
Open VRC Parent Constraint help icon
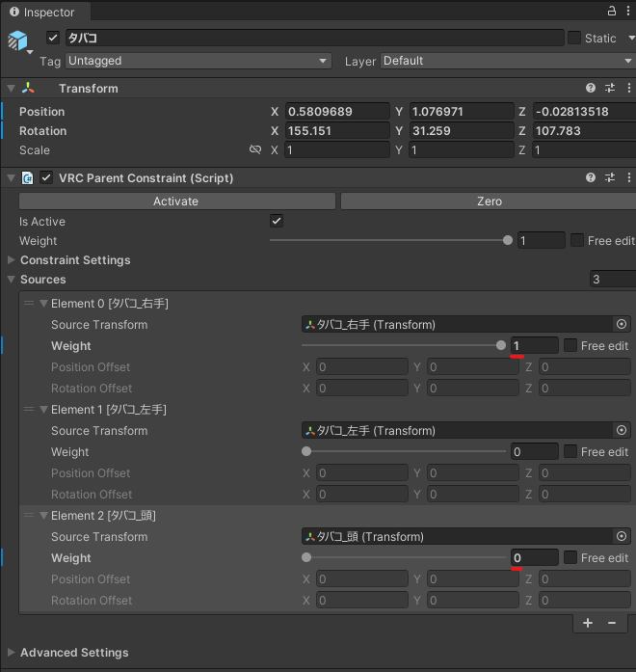click(x=591, y=177)
